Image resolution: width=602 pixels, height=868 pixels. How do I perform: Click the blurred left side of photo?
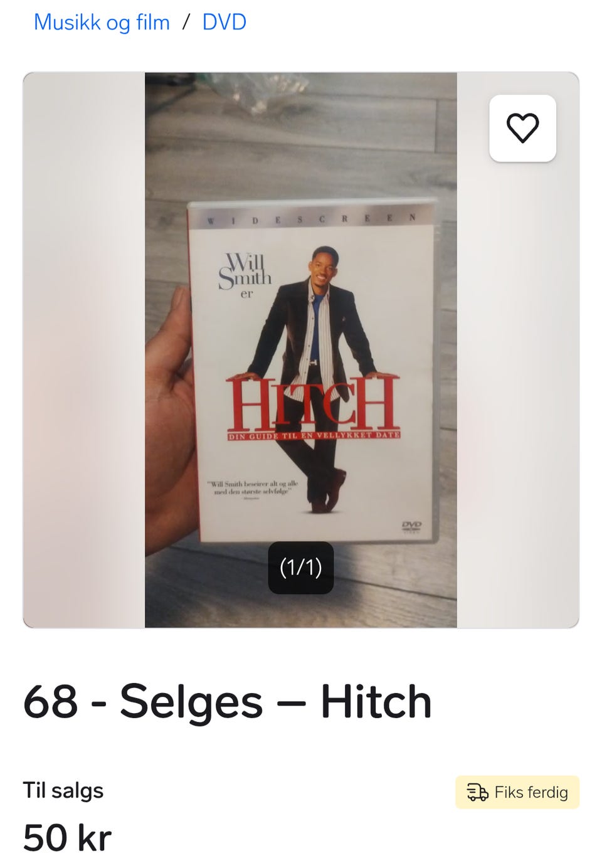(84, 350)
